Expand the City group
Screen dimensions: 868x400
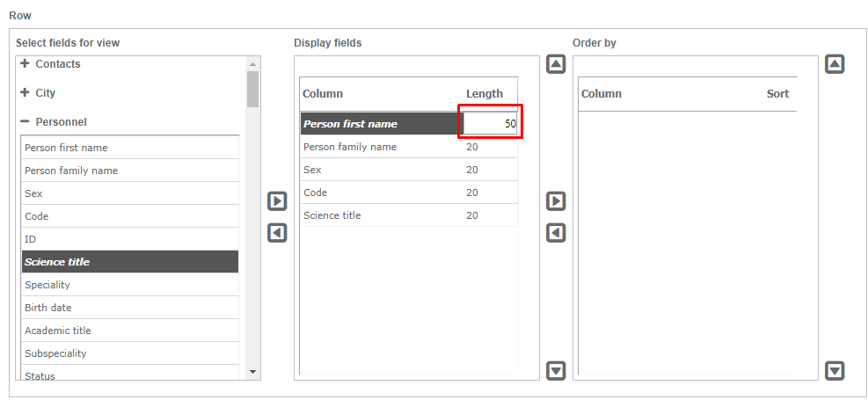26,92
